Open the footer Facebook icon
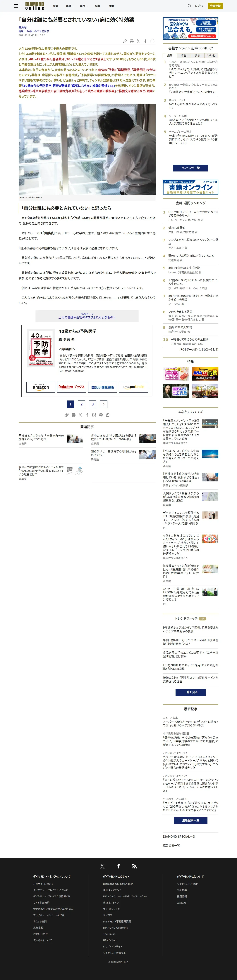This screenshot has height=980, width=237. tap(118, 866)
